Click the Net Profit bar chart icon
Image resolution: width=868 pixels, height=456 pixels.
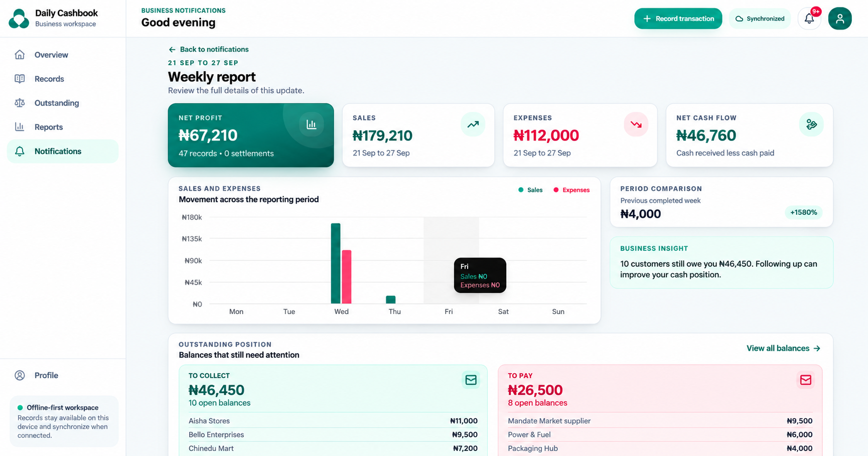312,124
